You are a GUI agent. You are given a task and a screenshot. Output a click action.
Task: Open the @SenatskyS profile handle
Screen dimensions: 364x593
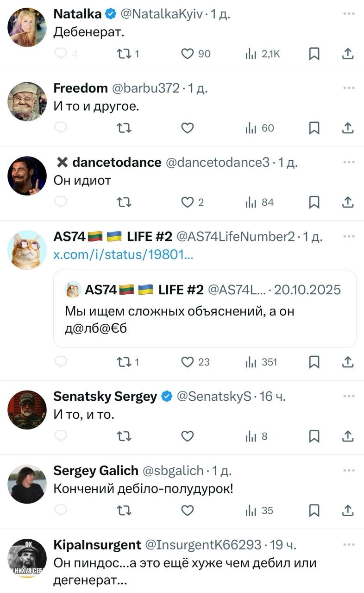(x=214, y=397)
